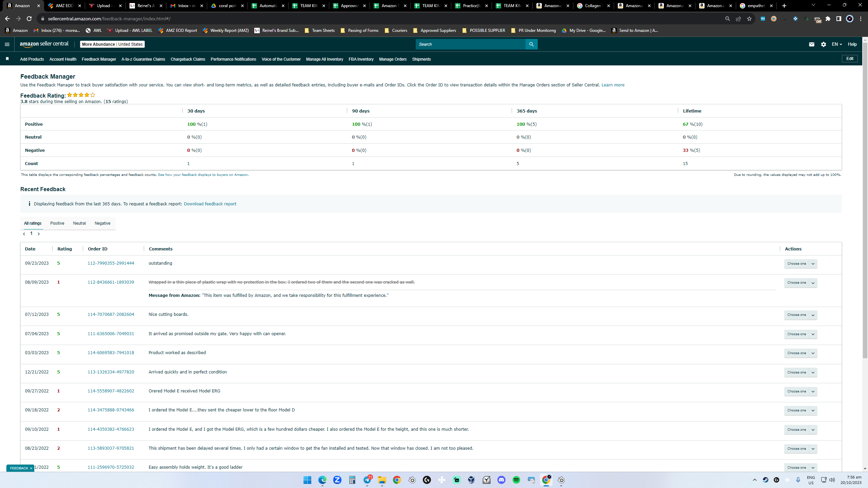Open Account Health in the favorites bar

pyautogui.click(x=63, y=59)
